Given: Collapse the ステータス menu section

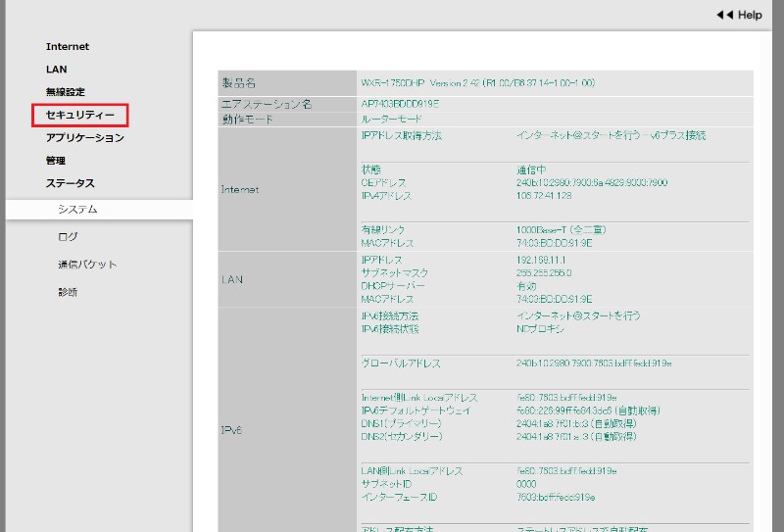Looking at the screenshot, I should (x=70, y=183).
